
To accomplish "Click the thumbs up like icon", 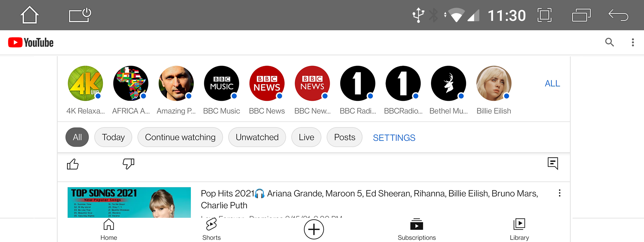I will tap(72, 164).
